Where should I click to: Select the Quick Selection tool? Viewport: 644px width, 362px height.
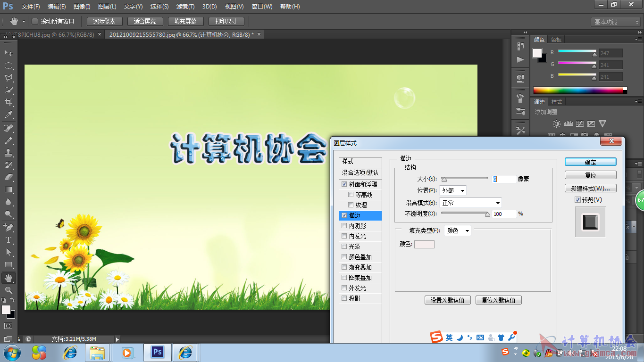pyautogui.click(x=8, y=90)
